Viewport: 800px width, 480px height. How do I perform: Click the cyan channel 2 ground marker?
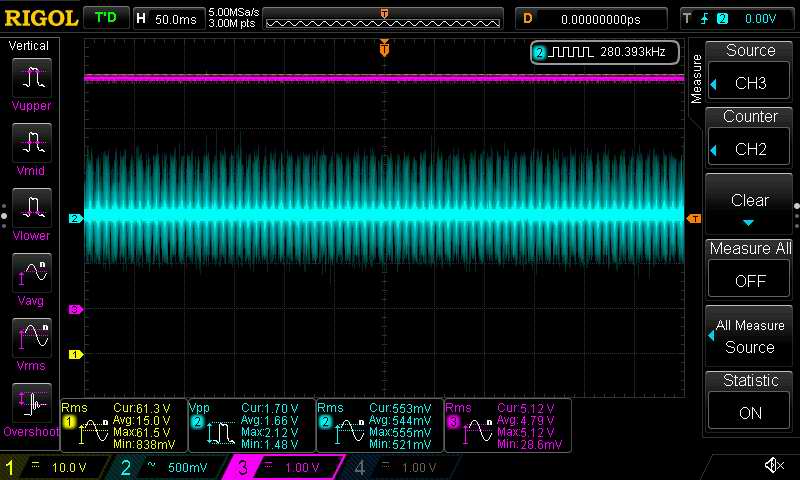pyautogui.click(x=76, y=218)
